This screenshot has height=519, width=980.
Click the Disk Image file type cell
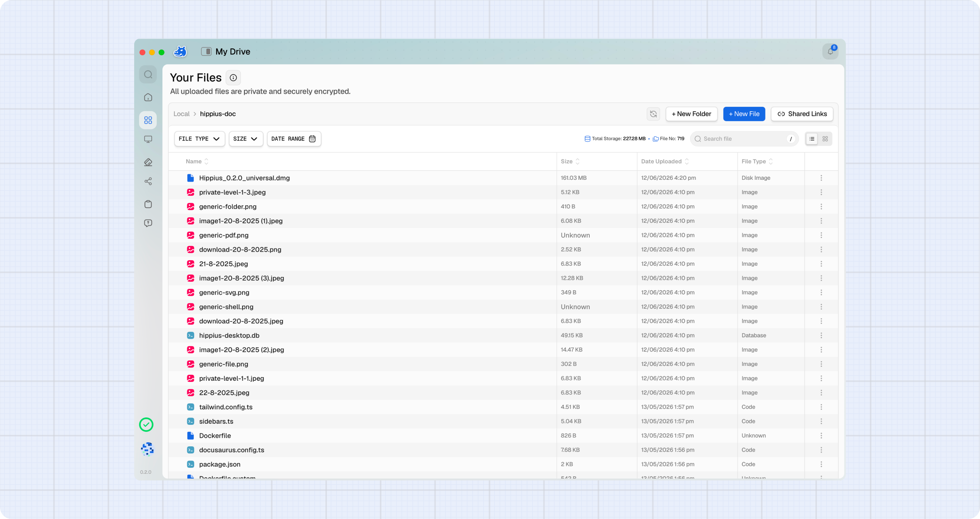(756, 178)
